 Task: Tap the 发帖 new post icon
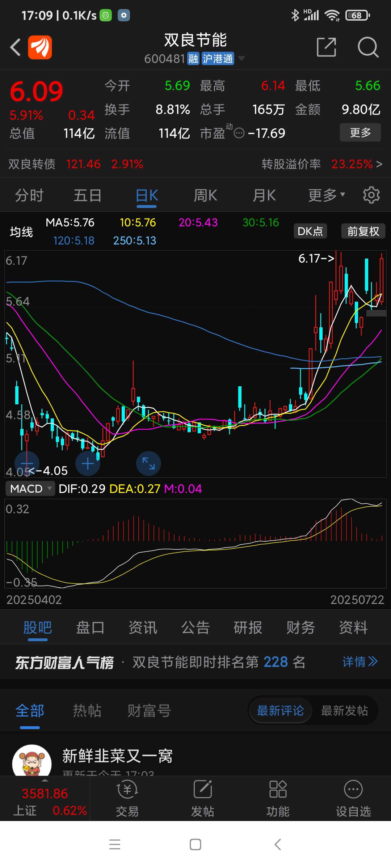203,799
